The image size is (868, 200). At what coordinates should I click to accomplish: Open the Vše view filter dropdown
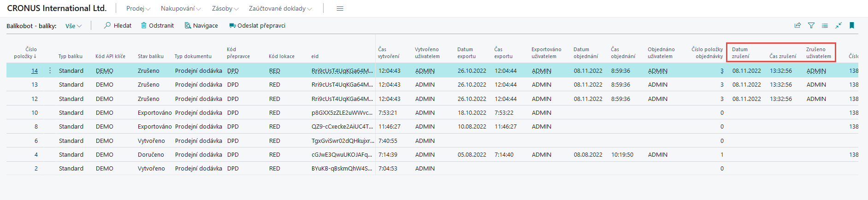73,26
